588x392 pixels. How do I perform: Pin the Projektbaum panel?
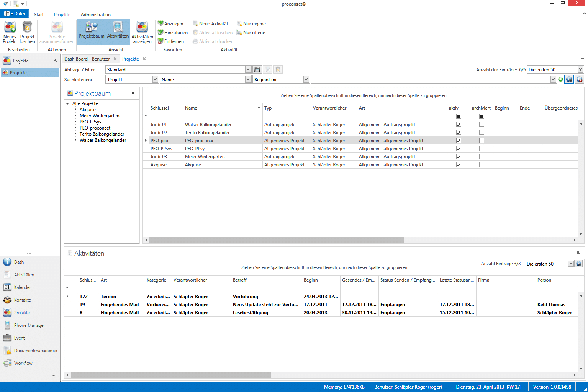[x=133, y=93]
